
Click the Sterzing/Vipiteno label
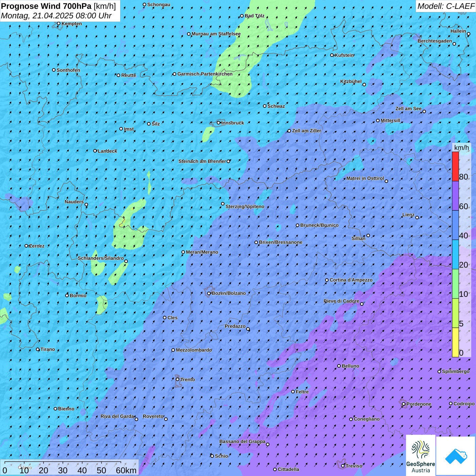point(245,206)
